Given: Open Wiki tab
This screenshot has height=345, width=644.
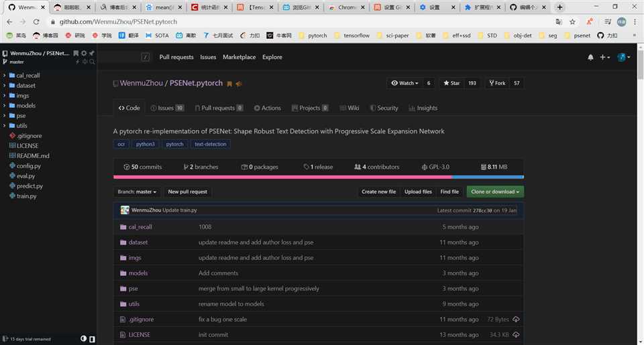Looking at the screenshot, I should 350,108.
